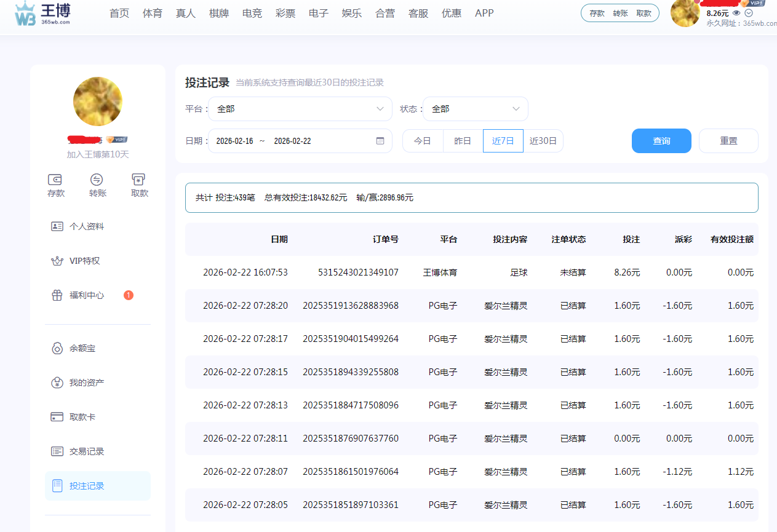Click the calendar icon in date field
777x532 pixels.
pos(380,141)
